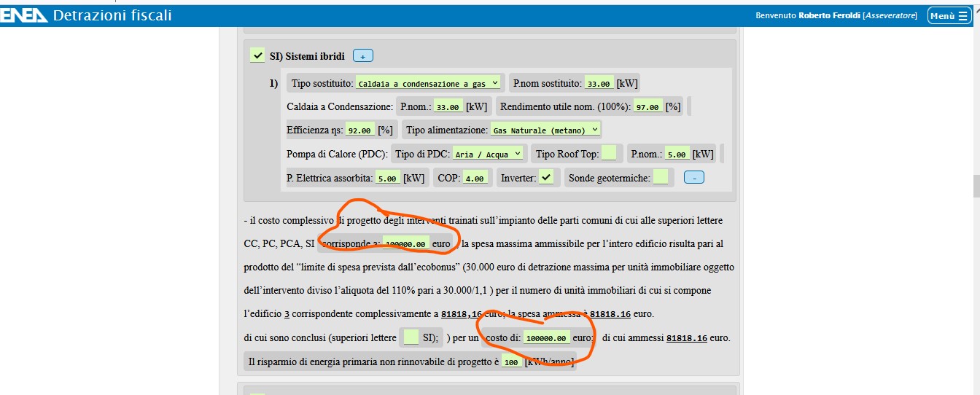Open the Tipo alimentazione dropdown

[x=545, y=130]
